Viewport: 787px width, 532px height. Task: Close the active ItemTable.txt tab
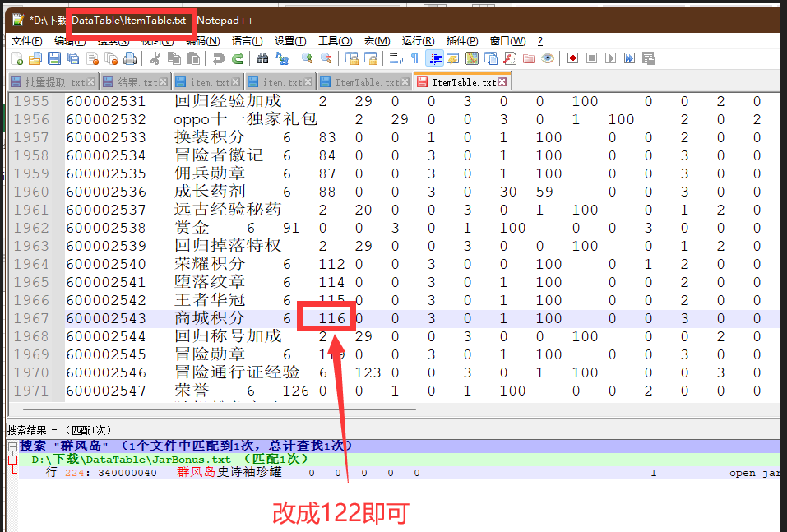click(502, 81)
